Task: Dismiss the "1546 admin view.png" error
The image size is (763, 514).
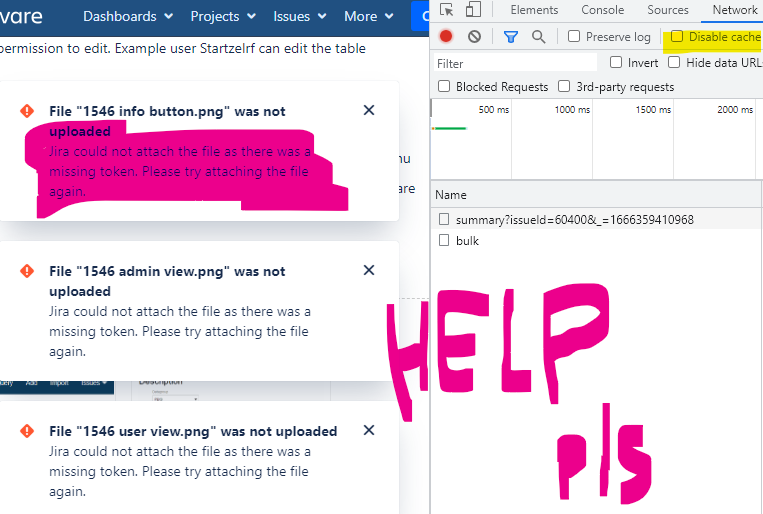Action: (x=369, y=270)
